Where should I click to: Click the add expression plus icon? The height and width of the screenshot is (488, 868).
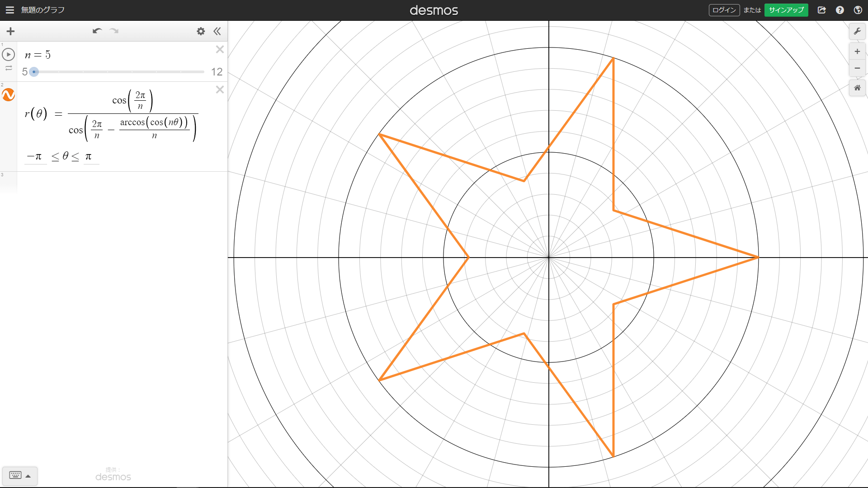click(10, 31)
